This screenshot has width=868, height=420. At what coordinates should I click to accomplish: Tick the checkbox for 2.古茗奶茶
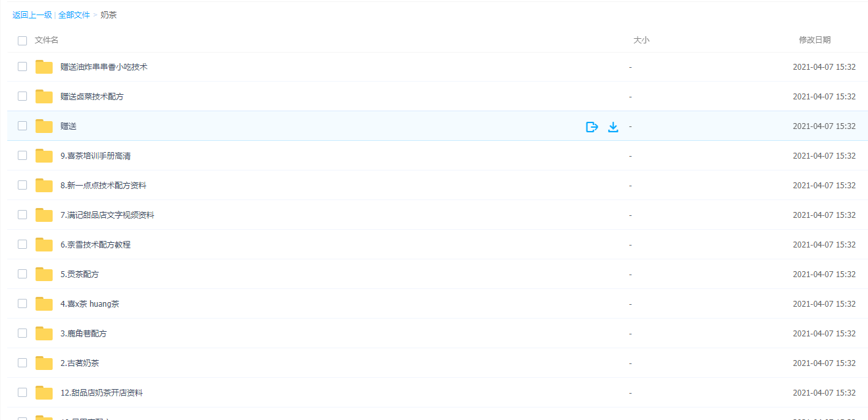pos(22,363)
